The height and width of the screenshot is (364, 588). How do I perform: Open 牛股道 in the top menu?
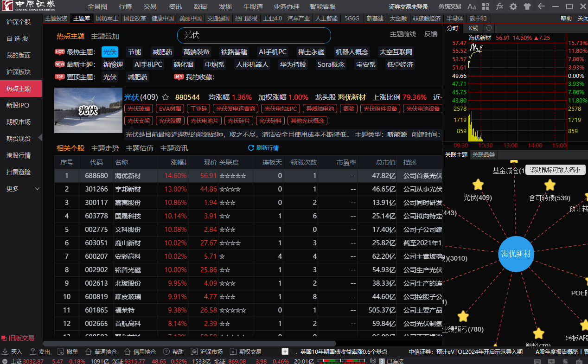253,6
